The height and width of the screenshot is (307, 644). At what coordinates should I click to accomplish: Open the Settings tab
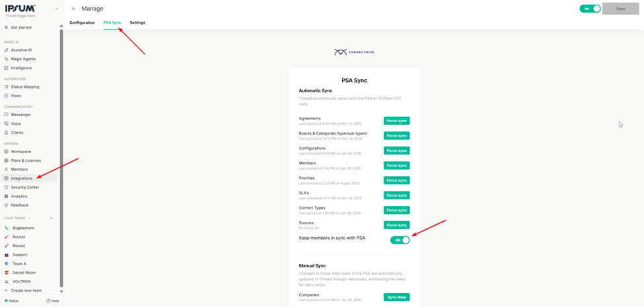137,22
